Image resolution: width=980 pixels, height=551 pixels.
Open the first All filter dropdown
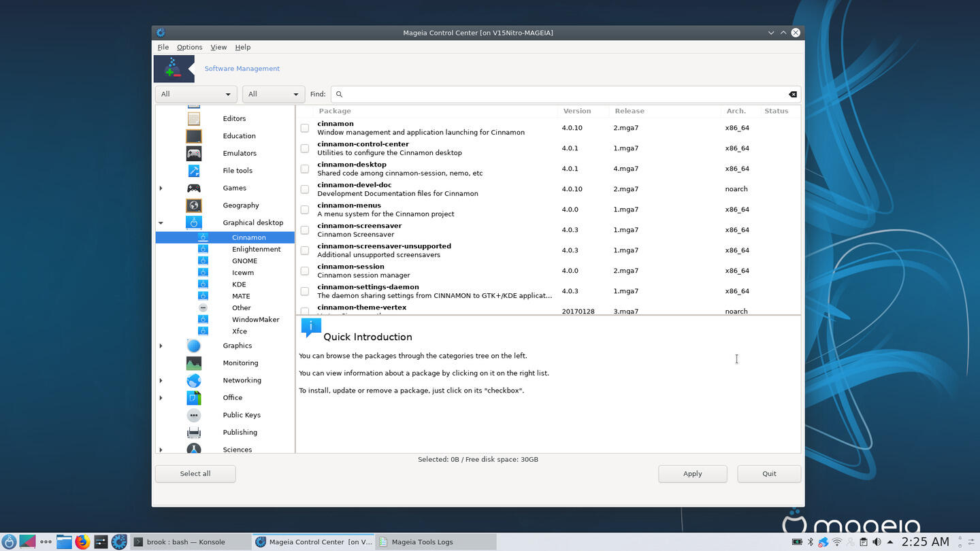(196, 95)
